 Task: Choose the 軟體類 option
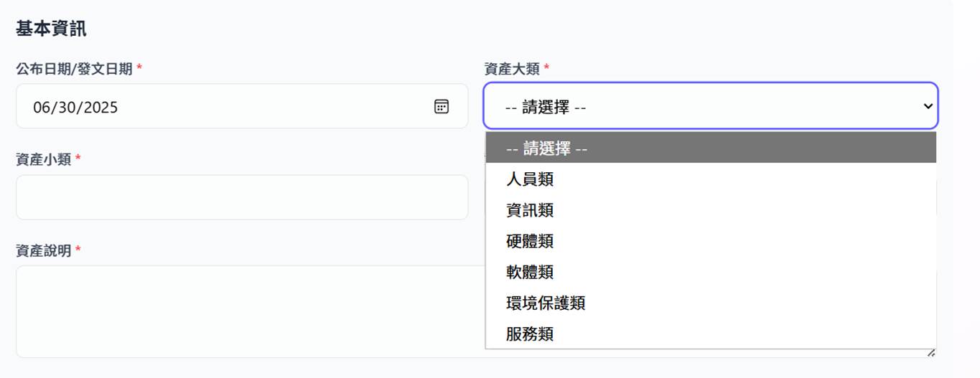click(x=530, y=272)
